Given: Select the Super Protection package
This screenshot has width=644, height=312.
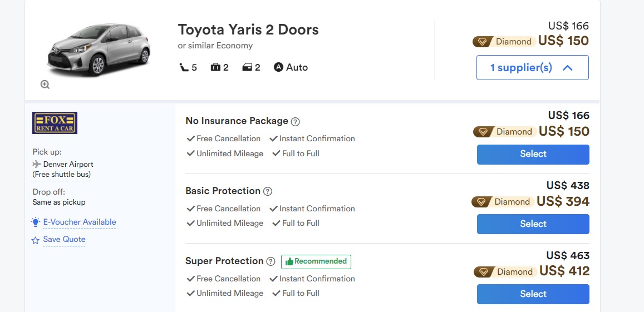Looking at the screenshot, I should tap(533, 294).
